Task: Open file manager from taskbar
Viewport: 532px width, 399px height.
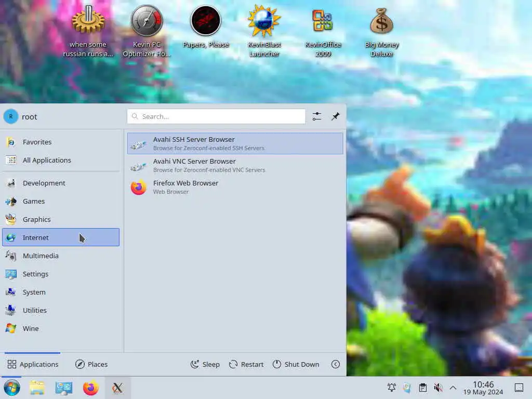Action: click(x=37, y=388)
